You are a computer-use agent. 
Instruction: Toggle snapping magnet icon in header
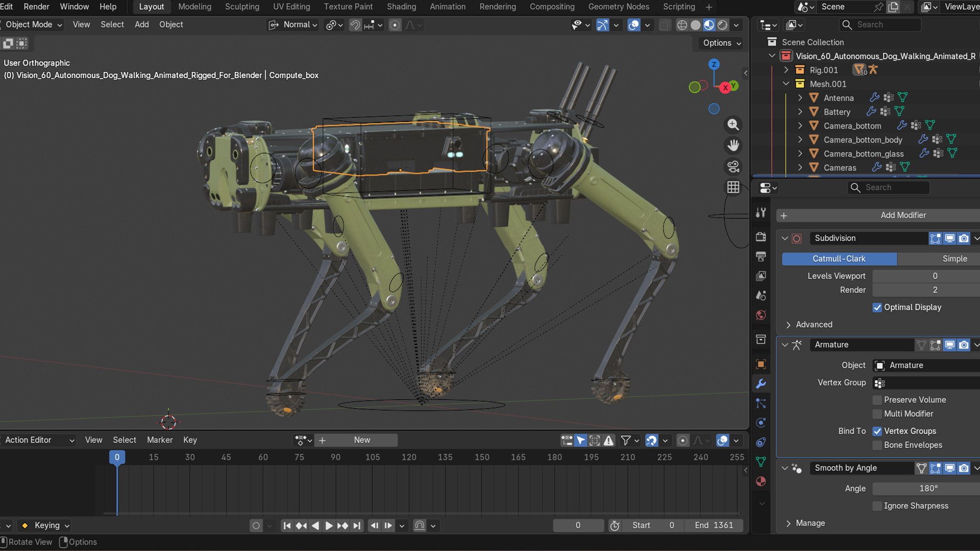pyautogui.click(x=355, y=25)
